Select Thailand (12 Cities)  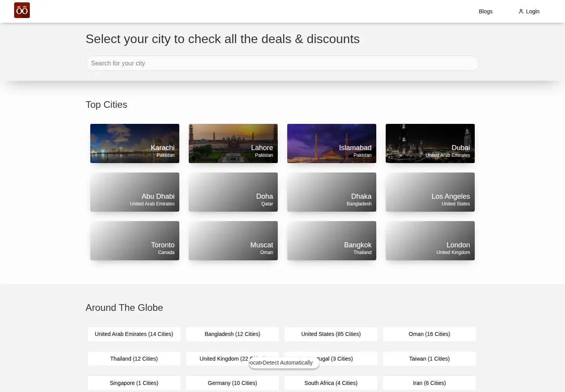[134, 359]
